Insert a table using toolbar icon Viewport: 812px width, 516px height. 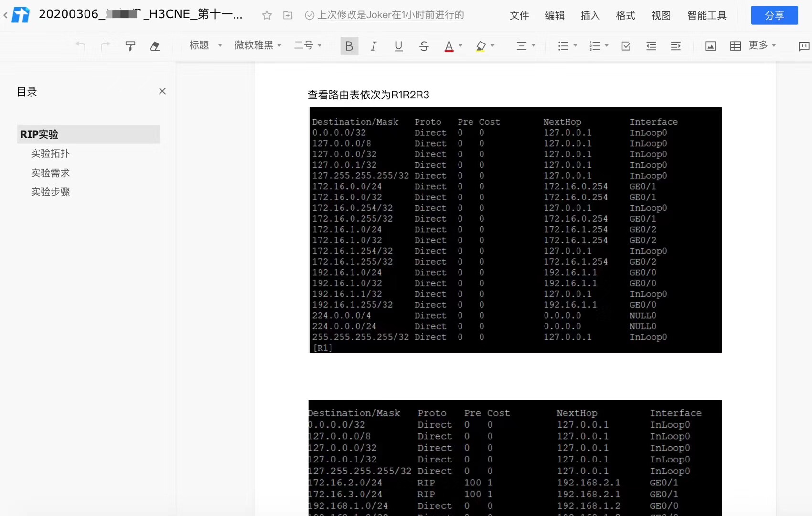(x=735, y=46)
